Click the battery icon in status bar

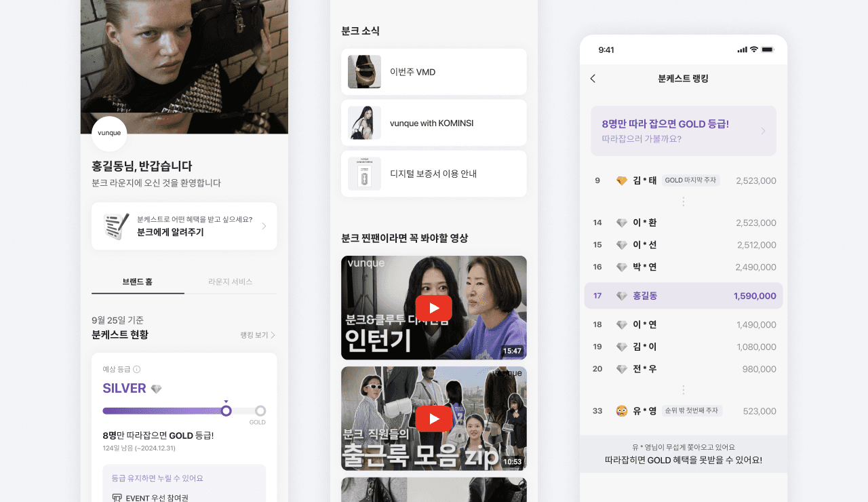point(768,50)
